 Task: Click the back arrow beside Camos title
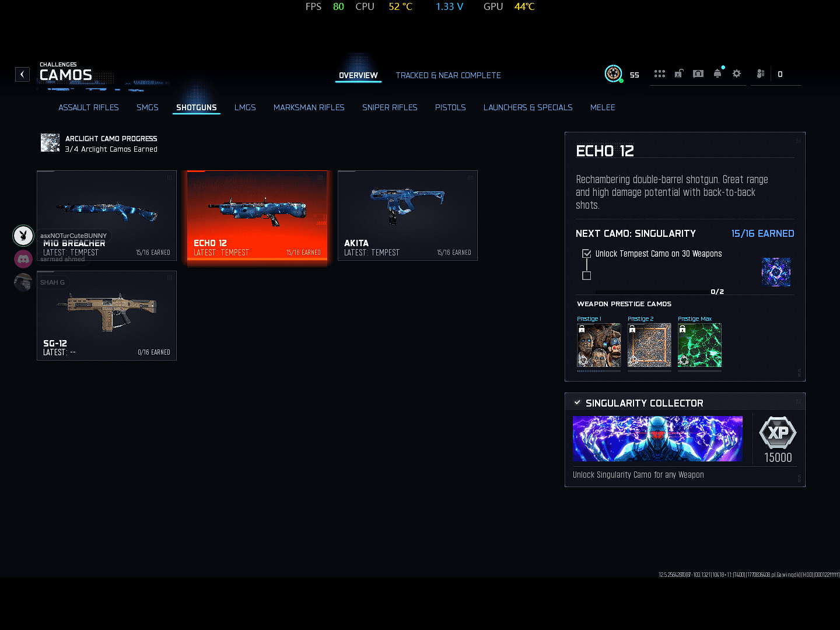coord(22,74)
